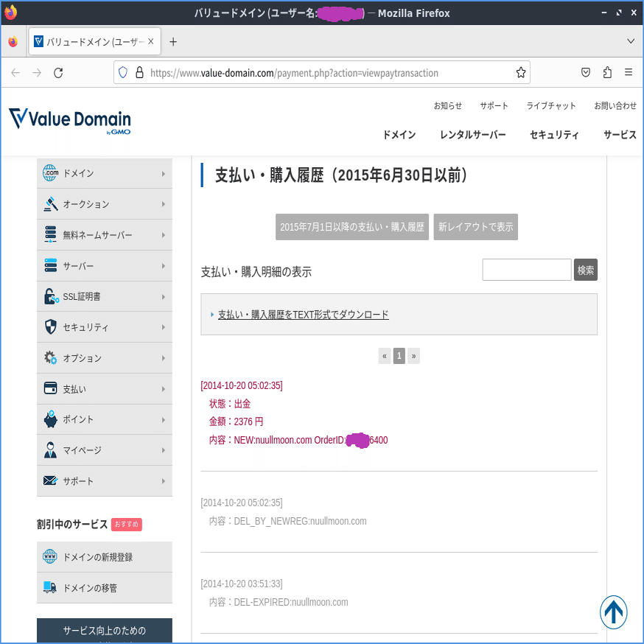Image resolution: width=644 pixels, height=644 pixels.
Task: Click the piggy bank icon beside ポイント
Action: tap(50, 419)
